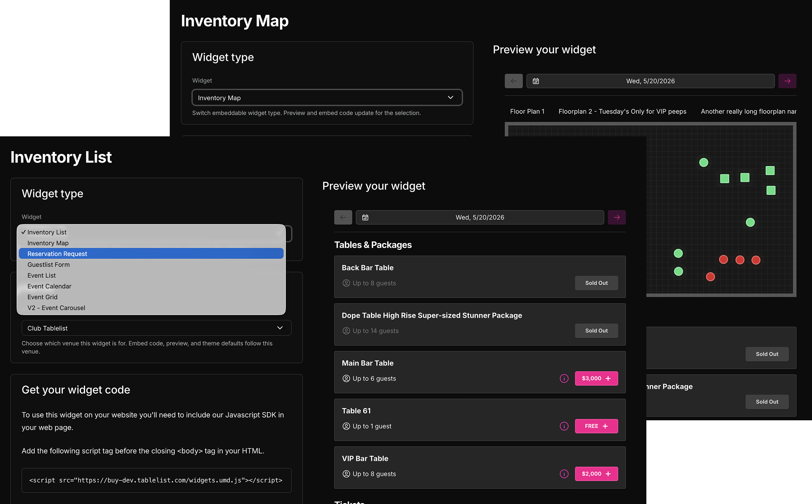Click Sold Out on Back Bar Table
The width and height of the screenshot is (812, 504).
click(x=596, y=283)
